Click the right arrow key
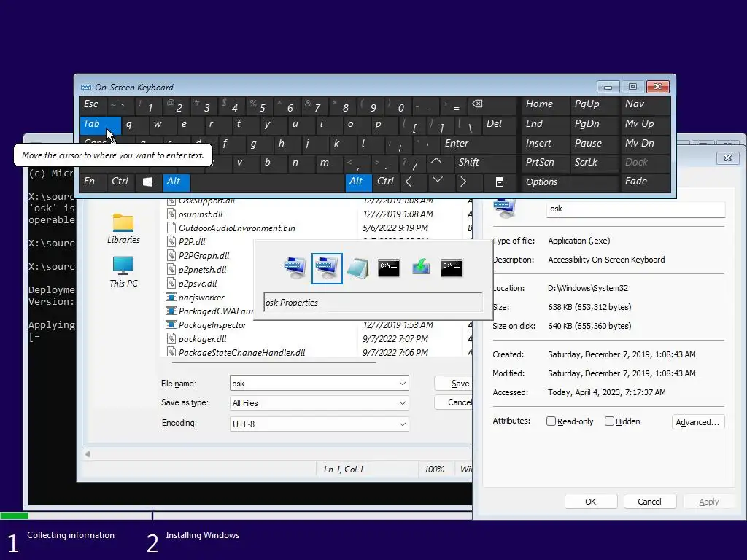 click(x=463, y=182)
